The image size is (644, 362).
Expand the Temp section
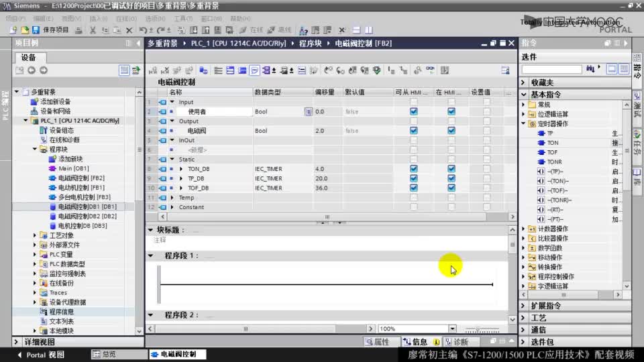[172, 197]
